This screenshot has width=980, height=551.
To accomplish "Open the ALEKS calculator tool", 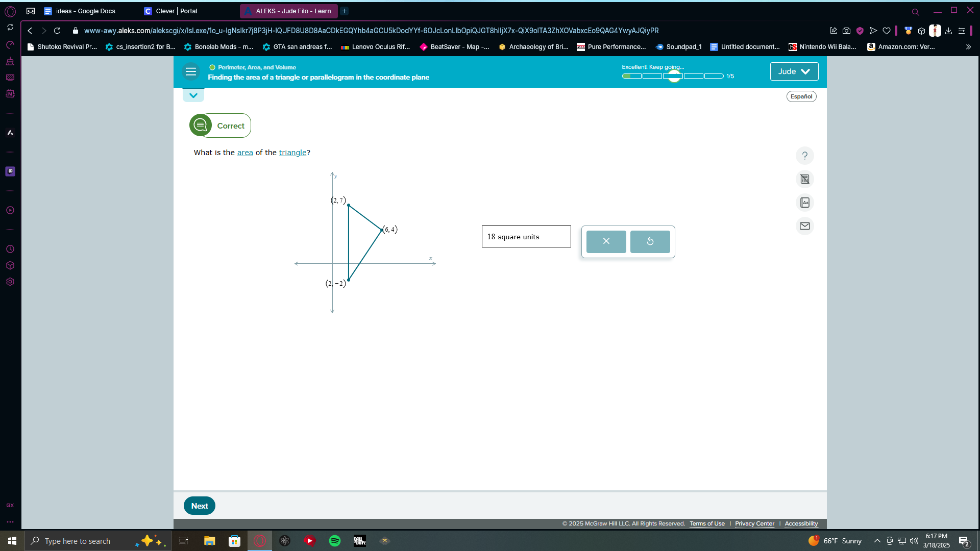I will pos(805,179).
